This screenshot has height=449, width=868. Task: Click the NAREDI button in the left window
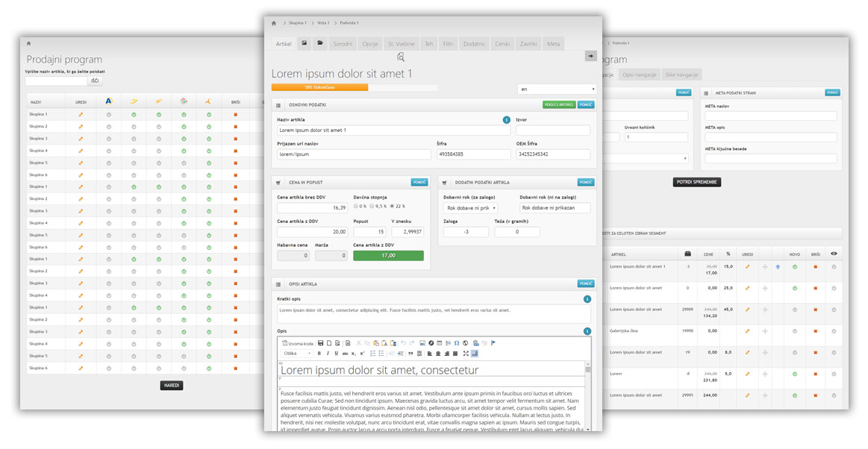click(172, 386)
